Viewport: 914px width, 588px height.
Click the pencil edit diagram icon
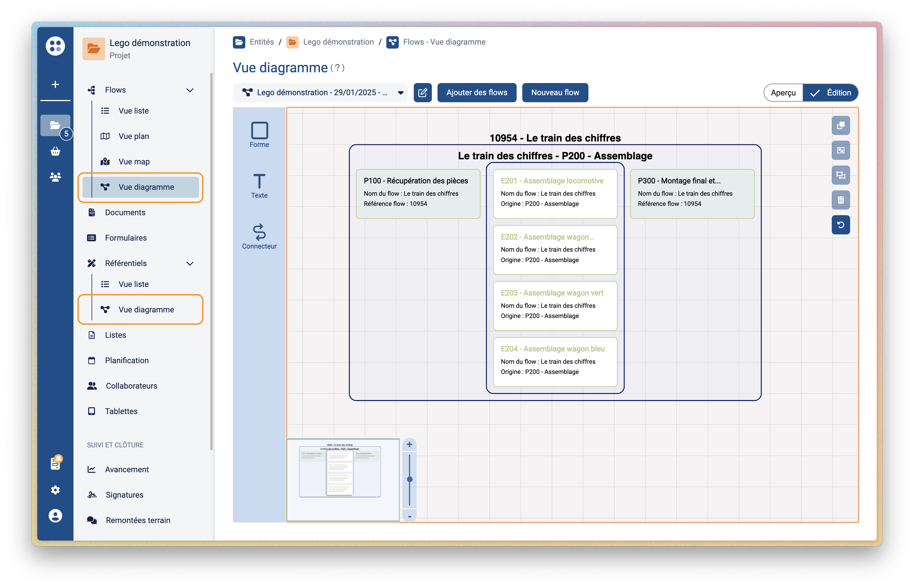[422, 92]
